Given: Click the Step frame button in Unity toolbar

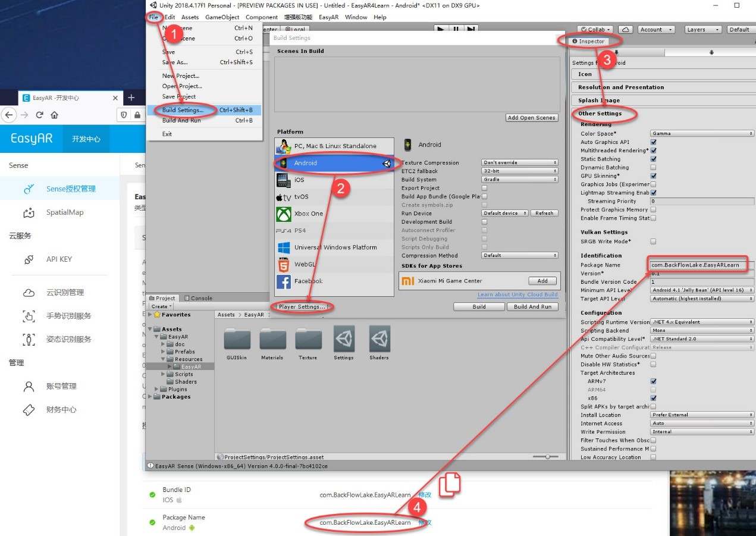Looking at the screenshot, I should 471,29.
